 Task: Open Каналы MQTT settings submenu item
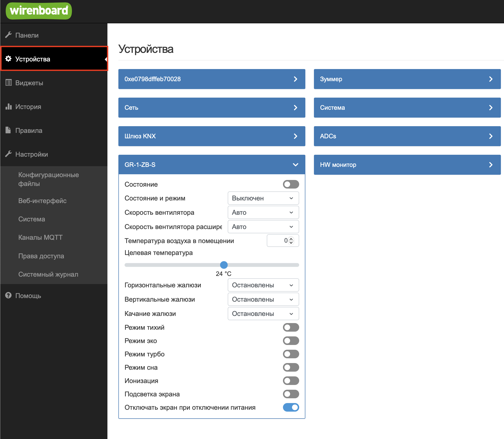(x=40, y=237)
